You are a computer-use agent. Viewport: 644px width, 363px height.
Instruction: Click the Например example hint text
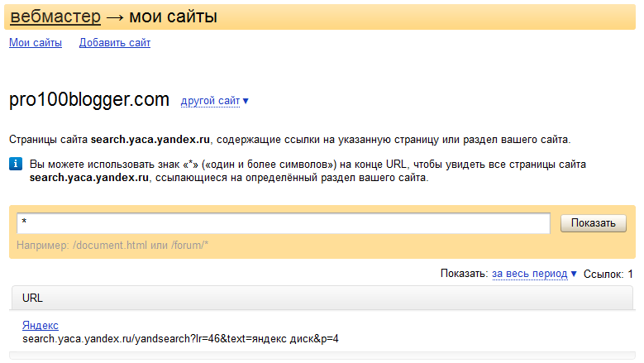pos(111,246)
